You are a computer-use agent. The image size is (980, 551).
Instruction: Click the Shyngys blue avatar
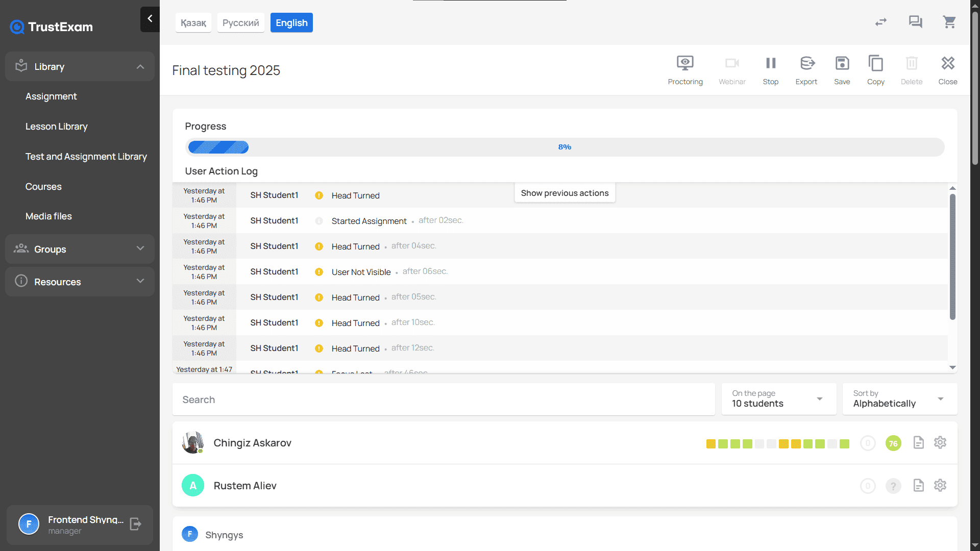pos(190,534)
